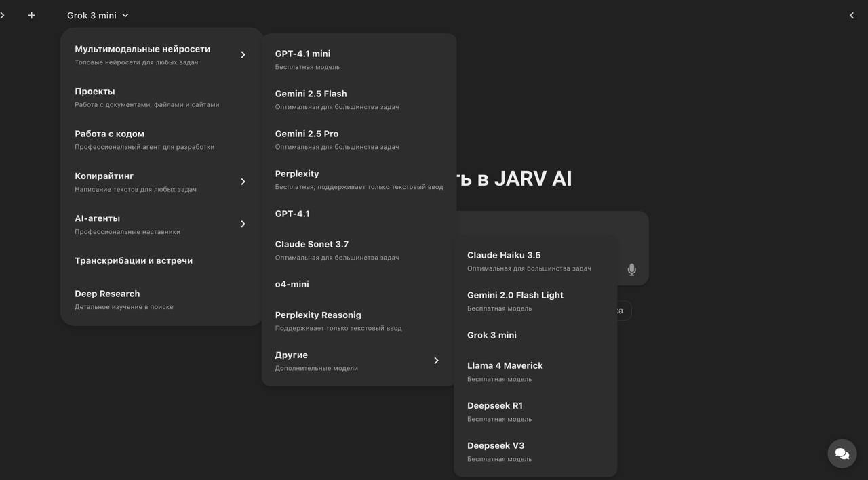Expand the Другие submenu arrow
Viewport: 868px width, 480px height.
point(436,361)
